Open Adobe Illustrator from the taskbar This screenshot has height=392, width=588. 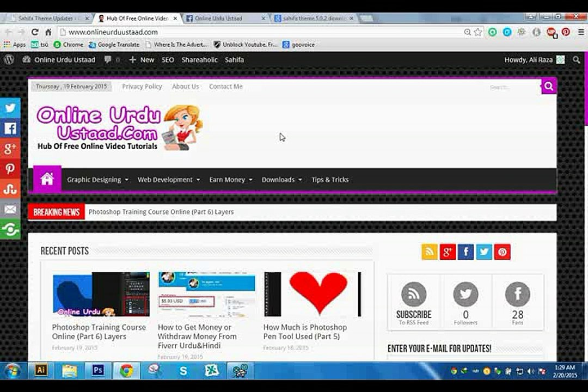point(41,371)
